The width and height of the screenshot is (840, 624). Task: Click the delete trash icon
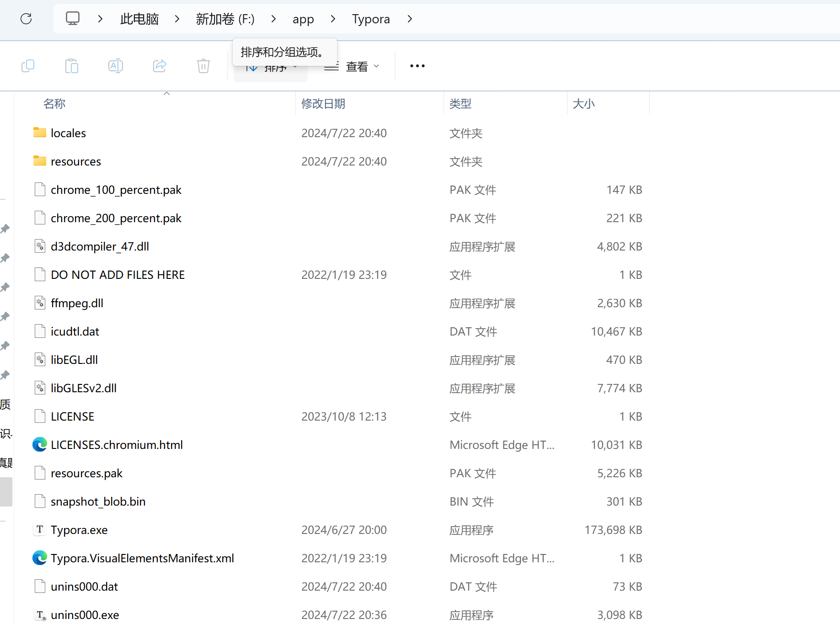tap(203, 66)
